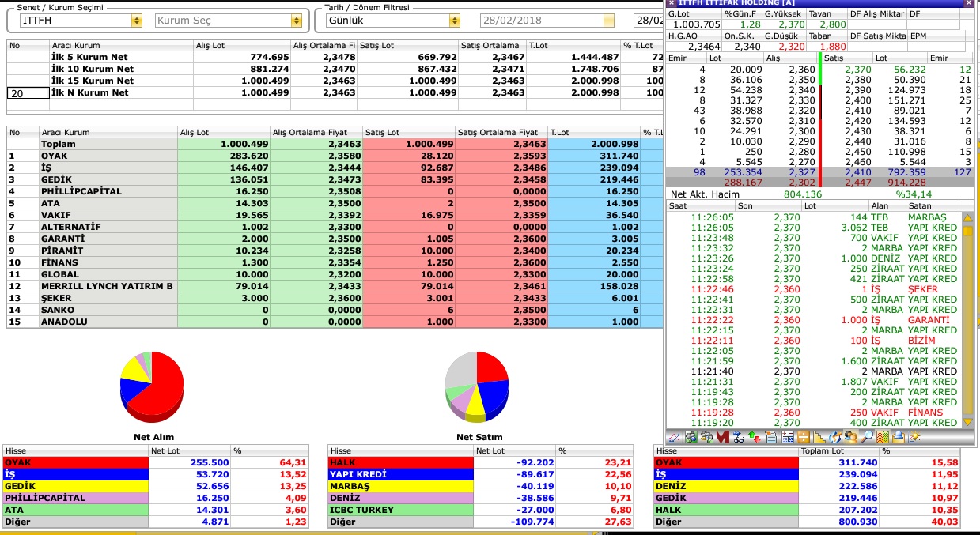Click the magnifying glass icon in ITTFH toolbar
The width and height of the screenshot is (980, 535).
[868, 436]
